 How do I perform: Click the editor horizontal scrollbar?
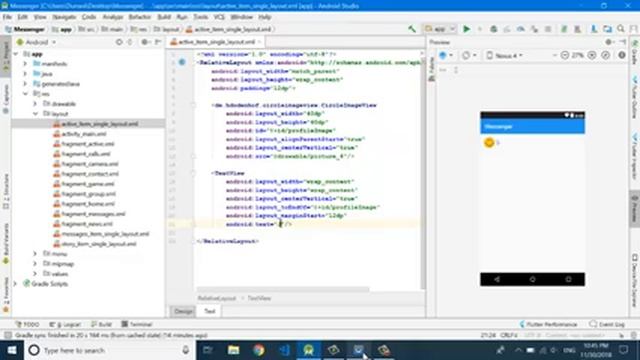click(x=283, y=289)
